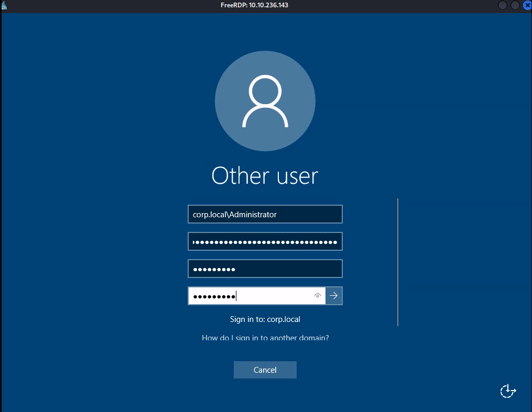The width and height of the screenshot is (532, 412).
Task: Click the FreeRDP app icon in title bar
Action: tap(4, 5)
